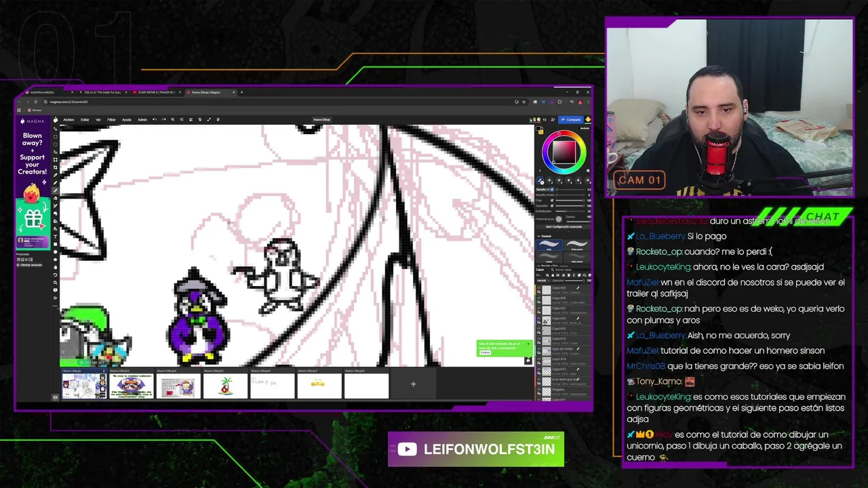868x488 pixels.
Task: Open the Admin menu
Action: click(142, 120)
